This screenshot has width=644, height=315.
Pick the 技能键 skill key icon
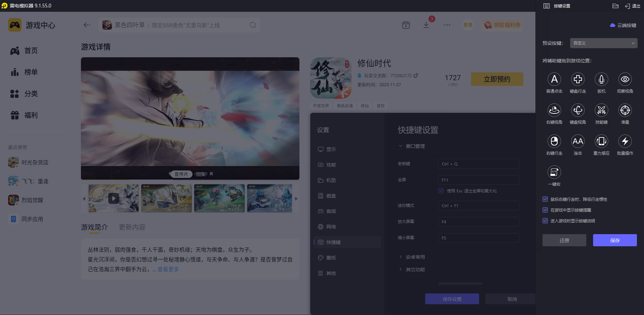[x=602, y=110]
